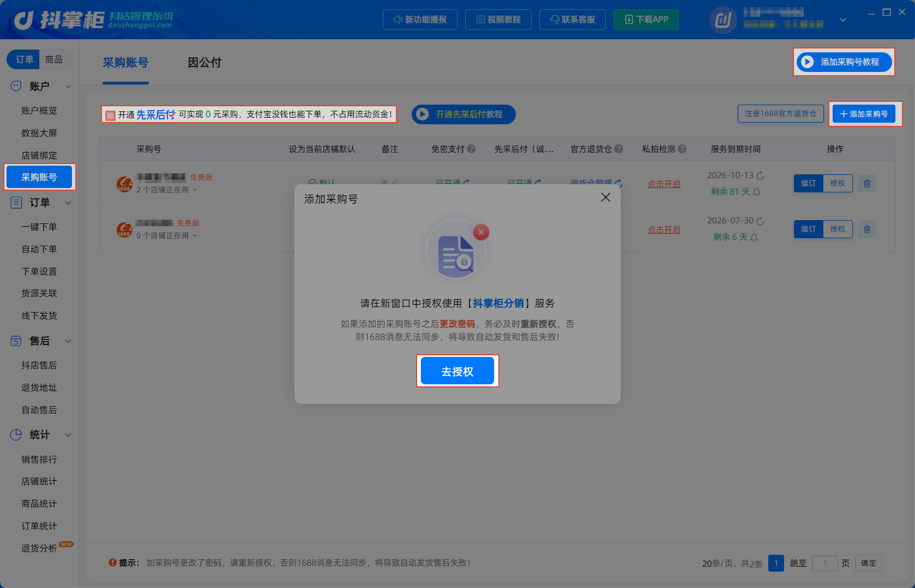Click the 1688 logo of first account
Screen dimensions: 915x588
[x=125, y=184]
